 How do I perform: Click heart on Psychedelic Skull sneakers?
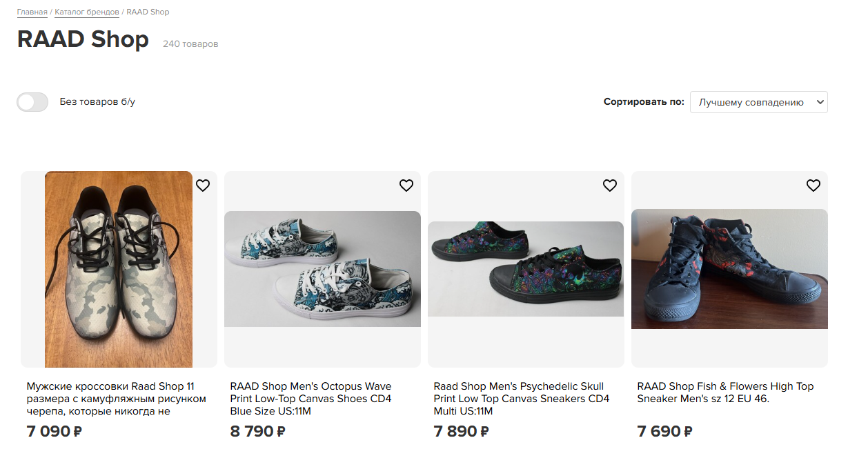pyautogui.click(x=610, y=186)
